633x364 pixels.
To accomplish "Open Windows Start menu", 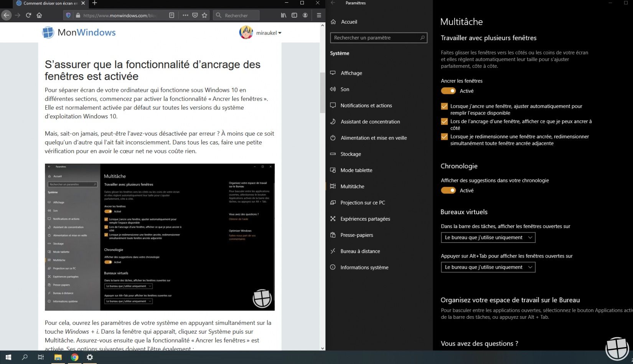I will click(8, 357).
